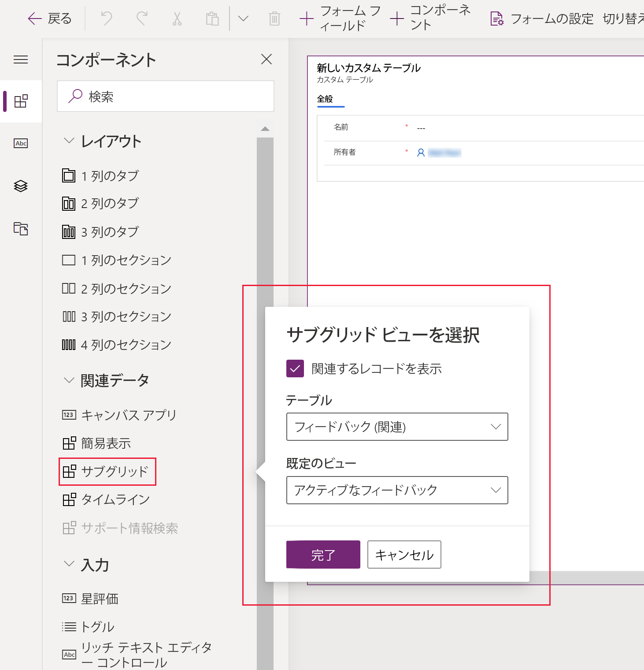The image size is (644, 670).
Task: Select the Components icon in left rail
Action: tap(21, 101)
